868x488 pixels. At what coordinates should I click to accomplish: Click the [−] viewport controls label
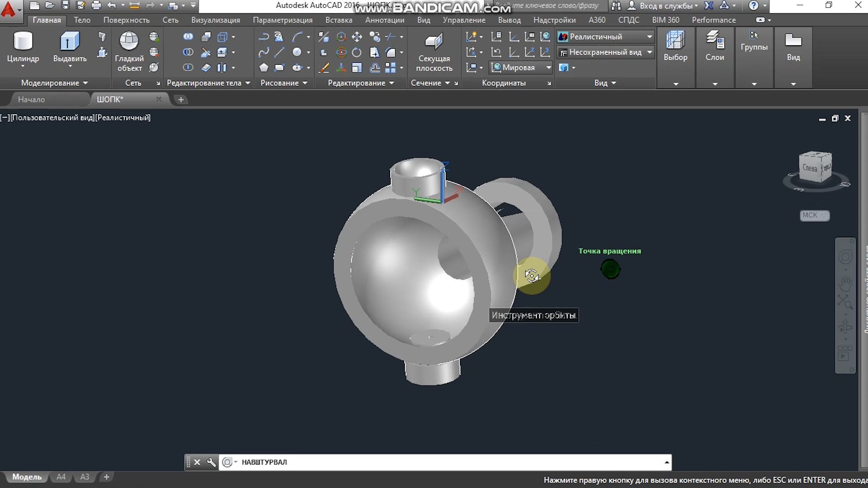[5, 117]
